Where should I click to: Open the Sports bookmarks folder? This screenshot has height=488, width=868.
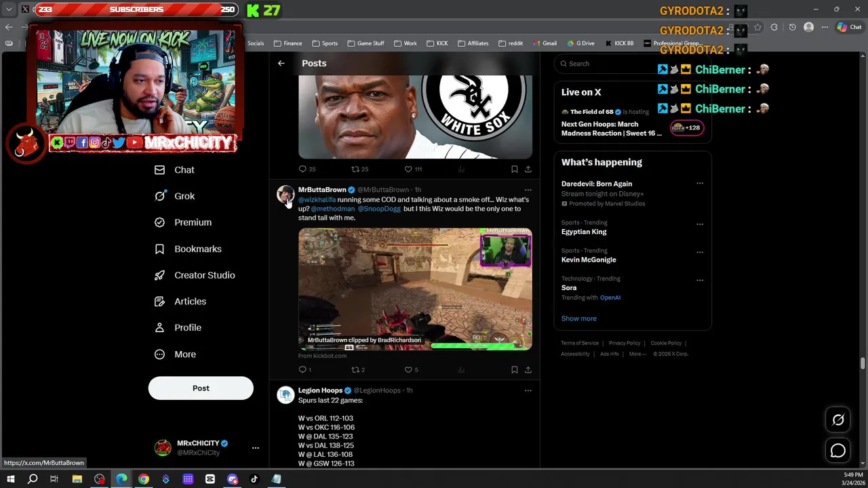pyautogui.click(x=325, y=43)
